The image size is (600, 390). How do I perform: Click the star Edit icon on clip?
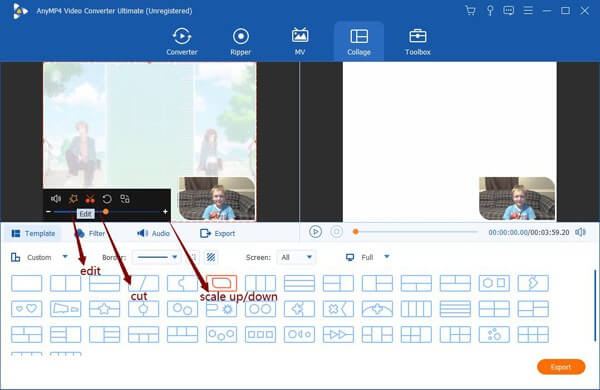point(73,199)
